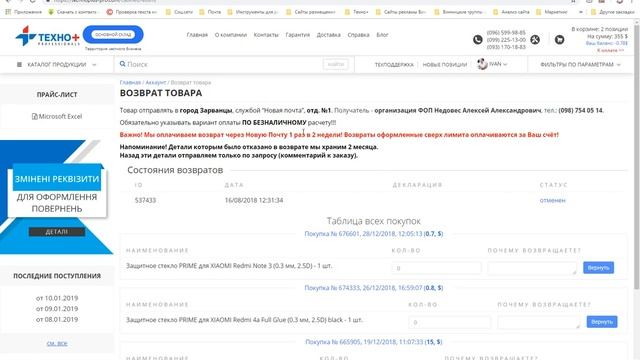Click the catalog hamburger icon
Viewport: 640px width, 360px height.
19,64
